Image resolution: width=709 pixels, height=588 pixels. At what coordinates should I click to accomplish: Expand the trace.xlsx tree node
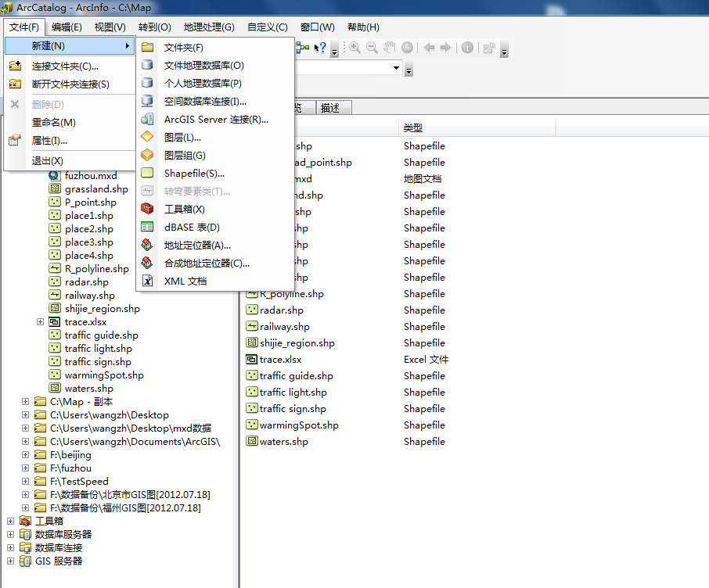coord(40,322)
